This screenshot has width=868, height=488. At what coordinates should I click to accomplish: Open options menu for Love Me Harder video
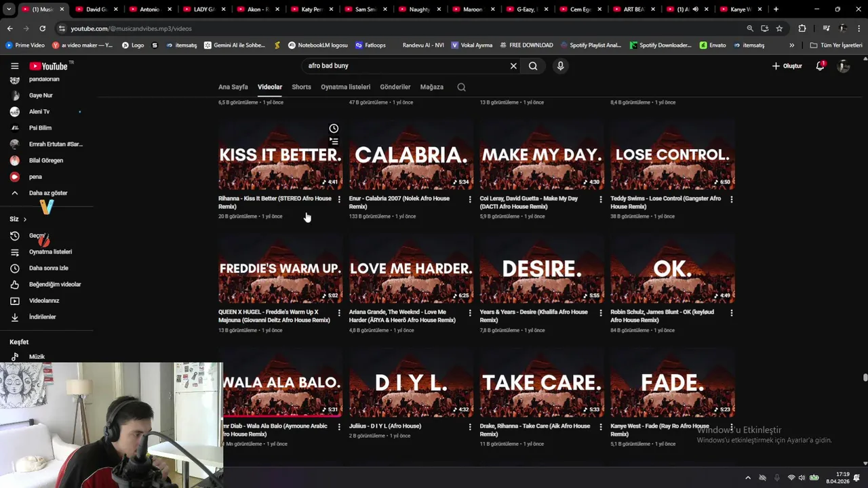[x=470, y=313]
